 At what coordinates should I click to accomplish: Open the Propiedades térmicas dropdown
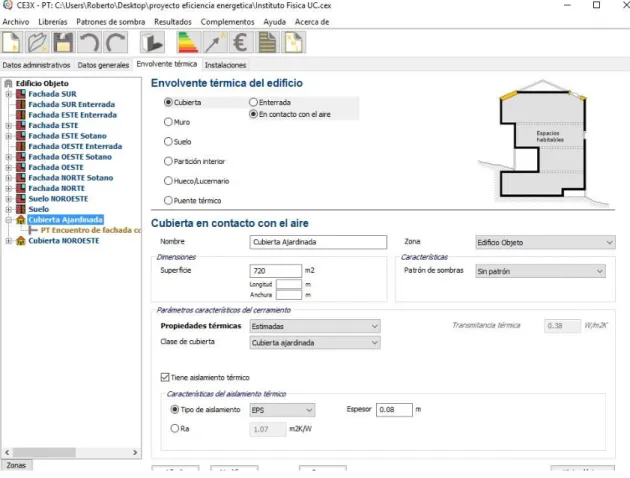[x=315, y=327]
